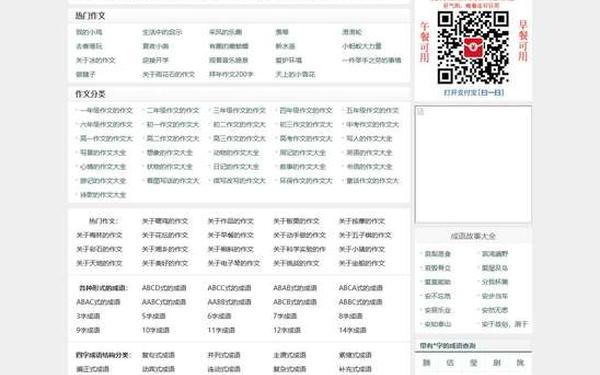Open '关于科学实验的作' link
Screen dimensions: 600x375
300,249
